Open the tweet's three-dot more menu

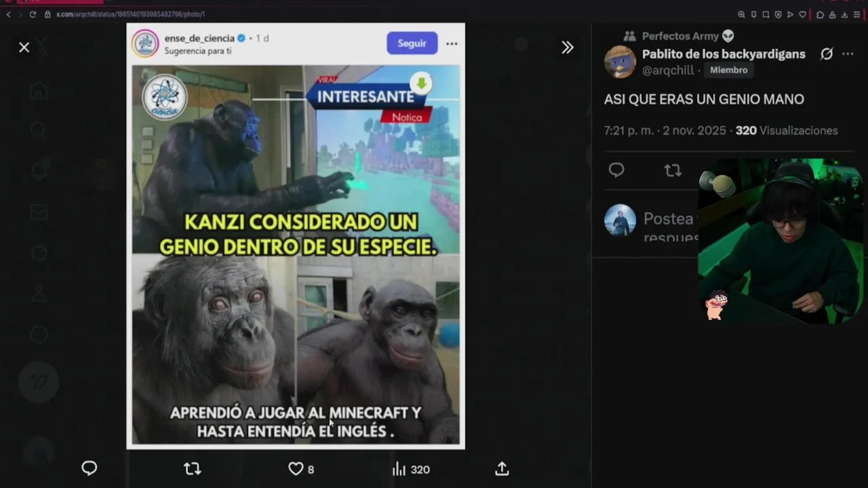pos(848,54)
